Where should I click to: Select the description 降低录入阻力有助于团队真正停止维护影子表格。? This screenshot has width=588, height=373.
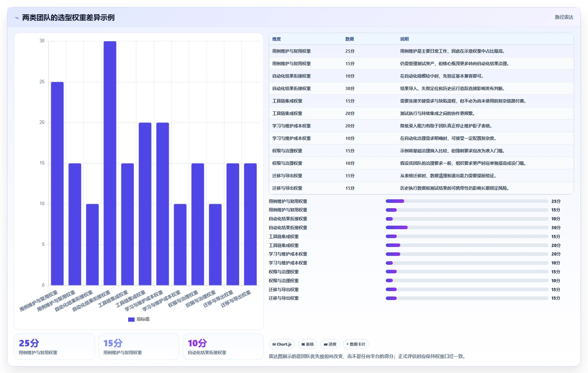447,126
